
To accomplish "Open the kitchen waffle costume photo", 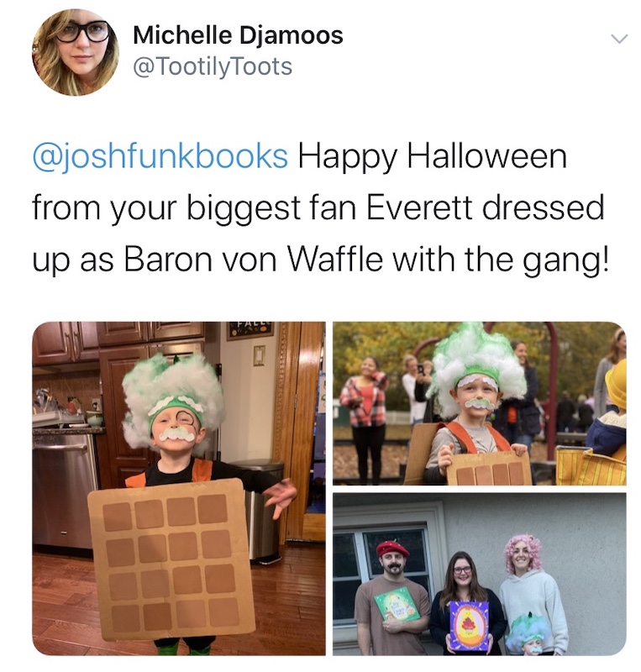I will tap(179, 489).
